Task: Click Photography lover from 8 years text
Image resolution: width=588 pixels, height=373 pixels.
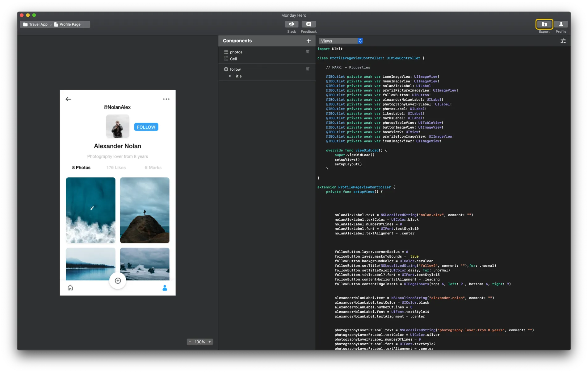Action: click(117, 156)
